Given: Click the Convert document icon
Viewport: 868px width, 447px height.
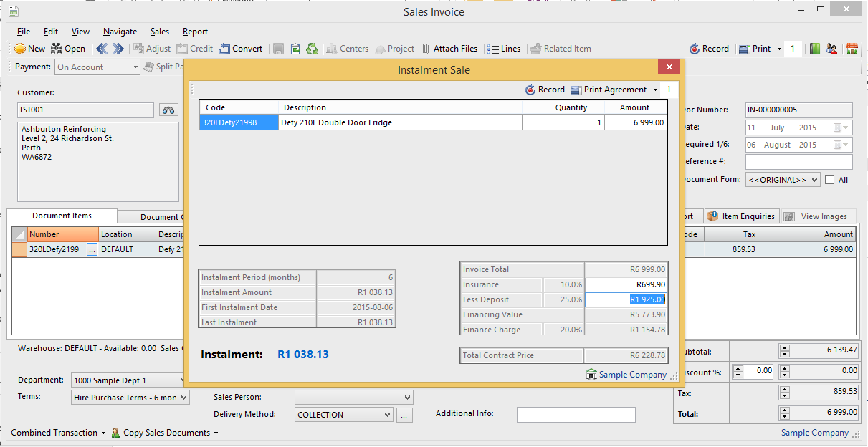Looking at the screenshot, I should 225,49.
